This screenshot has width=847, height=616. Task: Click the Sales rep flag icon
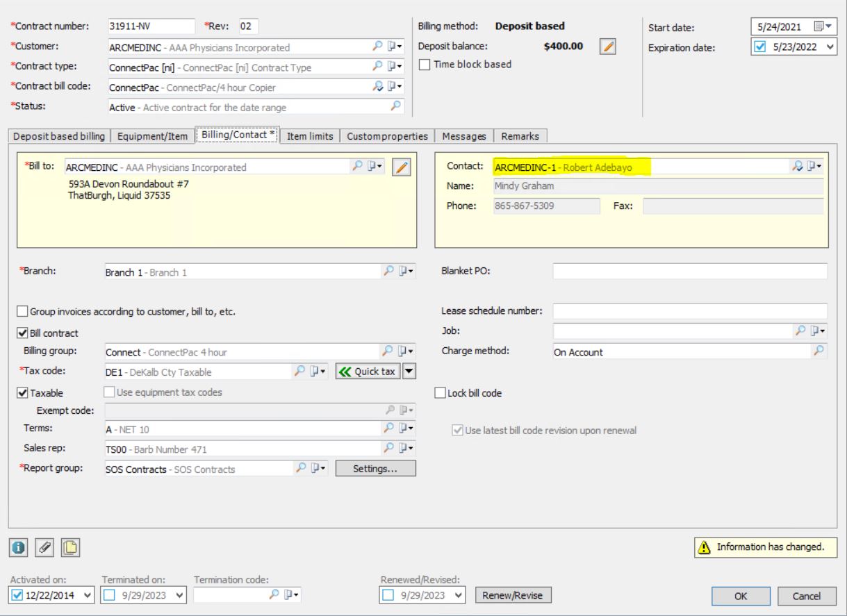[x=407, y=448]
